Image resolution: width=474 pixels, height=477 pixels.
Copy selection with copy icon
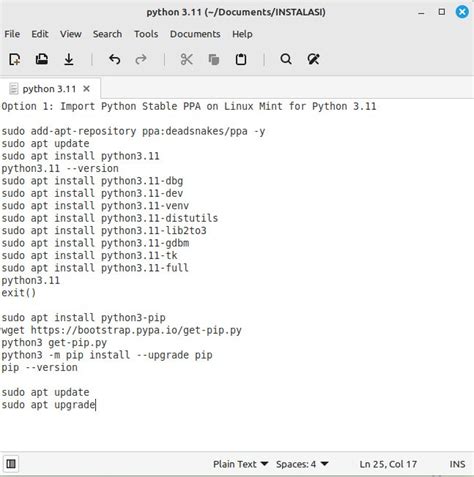214,60
